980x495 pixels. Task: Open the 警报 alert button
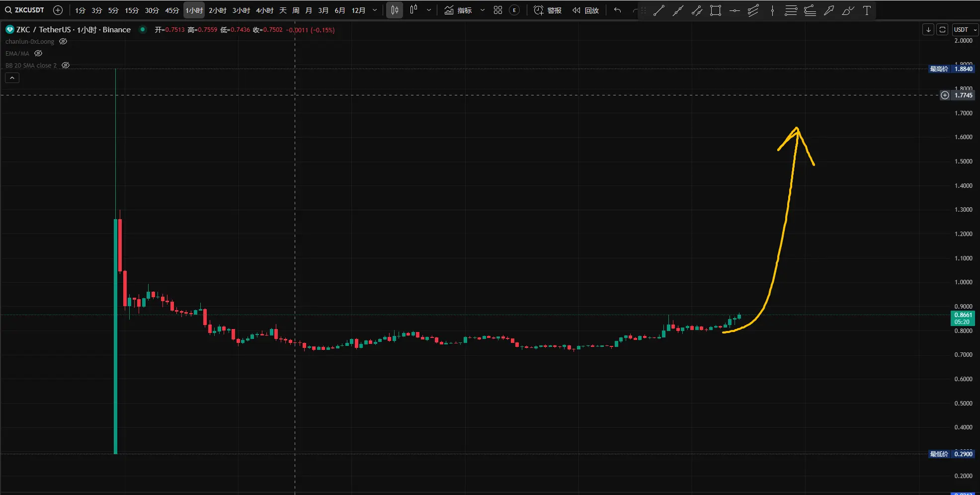pos(548,10)
